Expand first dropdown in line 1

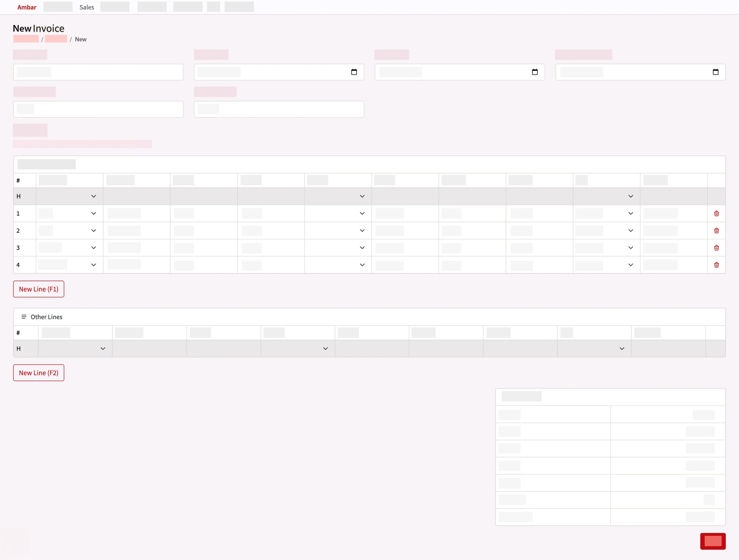94,213
